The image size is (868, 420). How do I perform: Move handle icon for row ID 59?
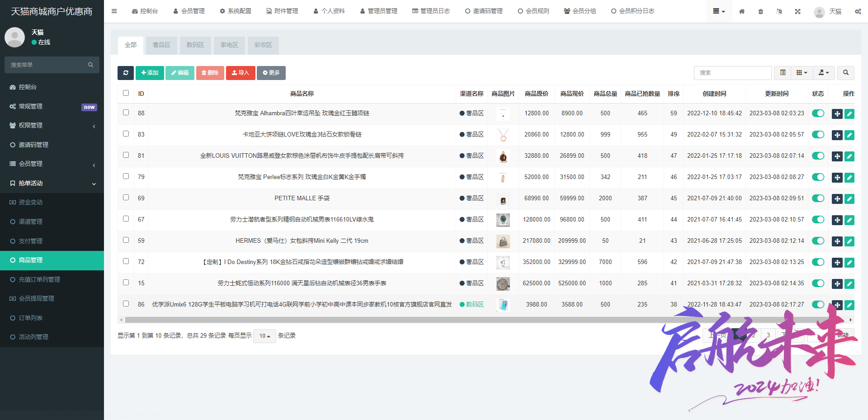[x=837, y=241]
